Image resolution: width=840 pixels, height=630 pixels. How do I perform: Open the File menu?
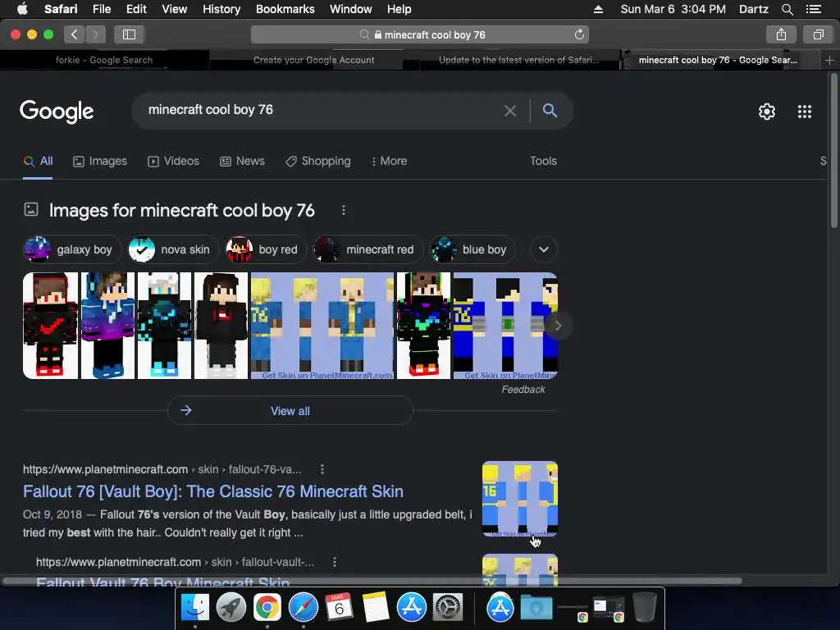(101, 9)
